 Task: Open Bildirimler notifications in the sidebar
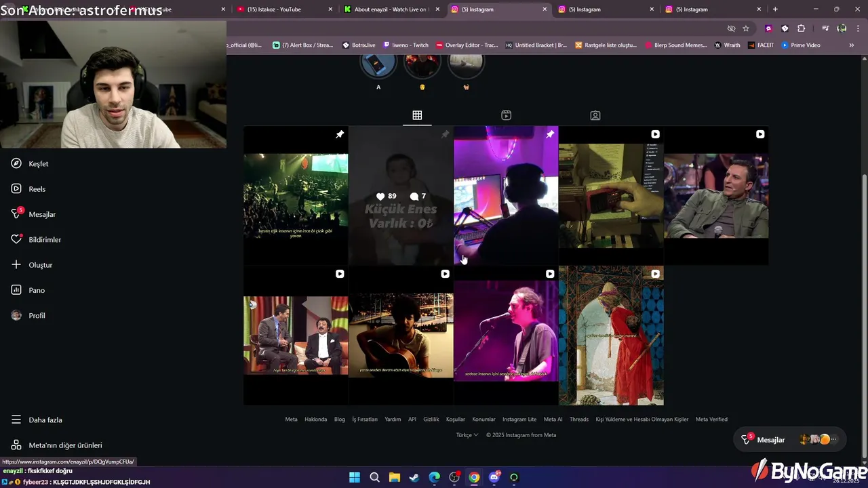(36, 239)
